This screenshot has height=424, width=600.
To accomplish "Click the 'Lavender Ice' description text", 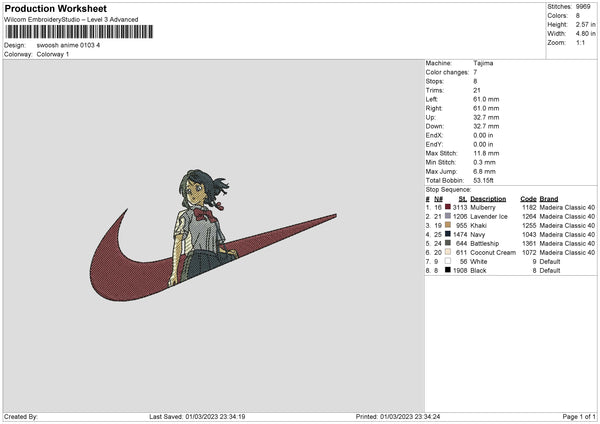I will click(489, 217).
